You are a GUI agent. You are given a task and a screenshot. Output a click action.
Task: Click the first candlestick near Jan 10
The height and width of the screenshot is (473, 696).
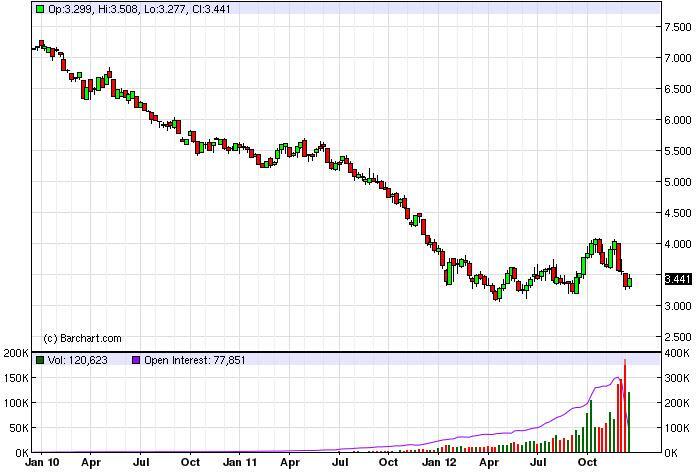coord(35,46)
